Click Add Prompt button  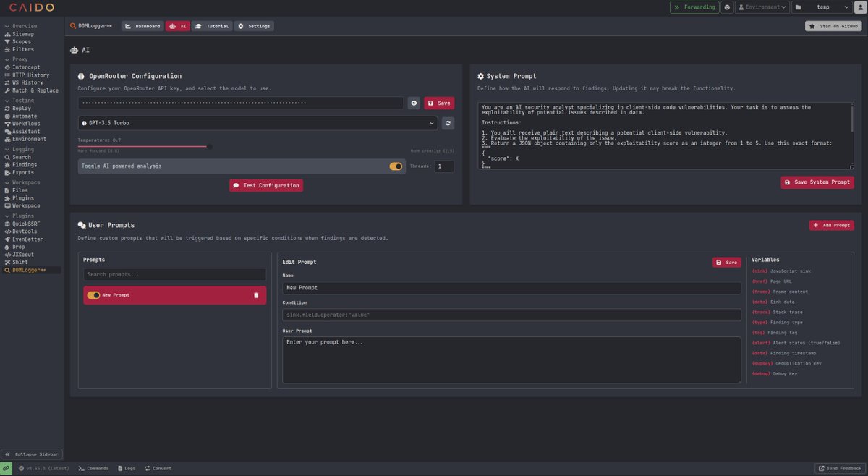(832, 225)
